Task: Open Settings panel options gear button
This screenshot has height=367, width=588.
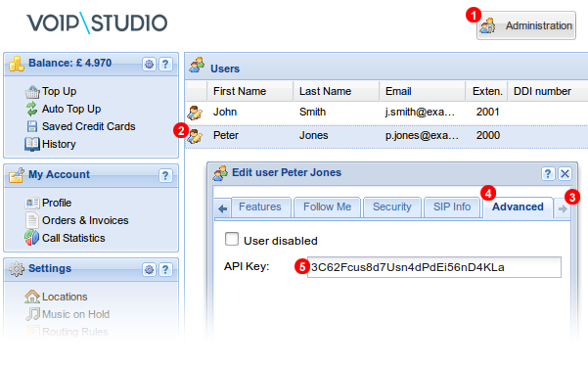Action: pyautogui.click(x=150, y=269)
